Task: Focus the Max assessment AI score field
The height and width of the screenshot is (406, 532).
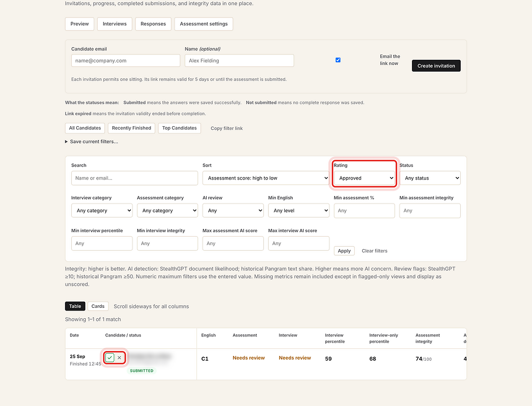Action: pyautogui.click(x=233, y=243)
